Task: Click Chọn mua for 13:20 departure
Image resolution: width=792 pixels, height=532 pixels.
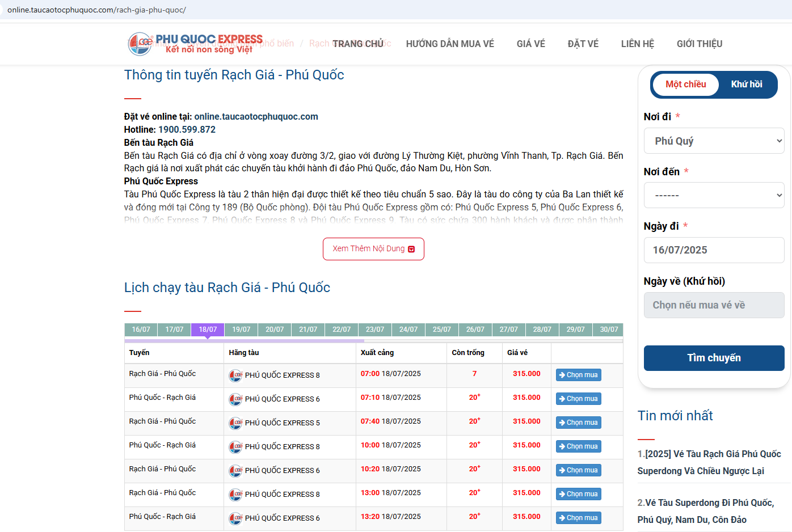Action: [578, 518]
